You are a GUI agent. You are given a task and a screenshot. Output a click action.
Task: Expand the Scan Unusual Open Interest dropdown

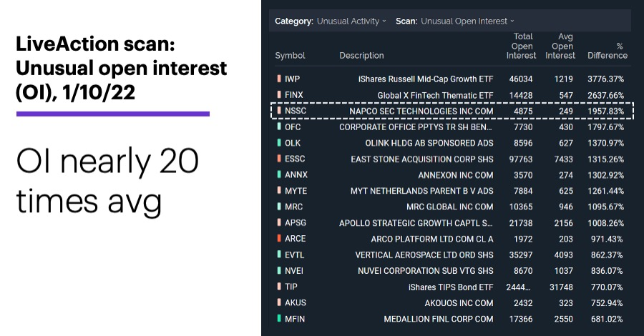coord(454,21)
